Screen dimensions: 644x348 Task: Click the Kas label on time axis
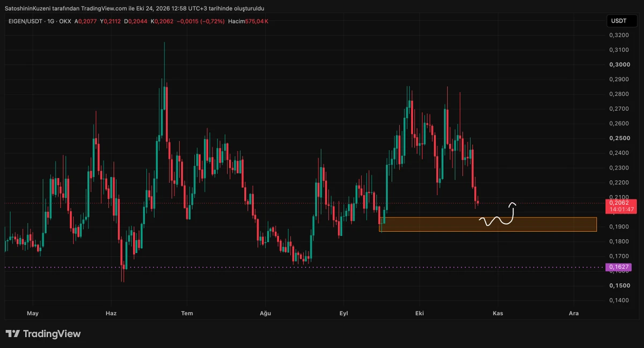tap(498, 313)
